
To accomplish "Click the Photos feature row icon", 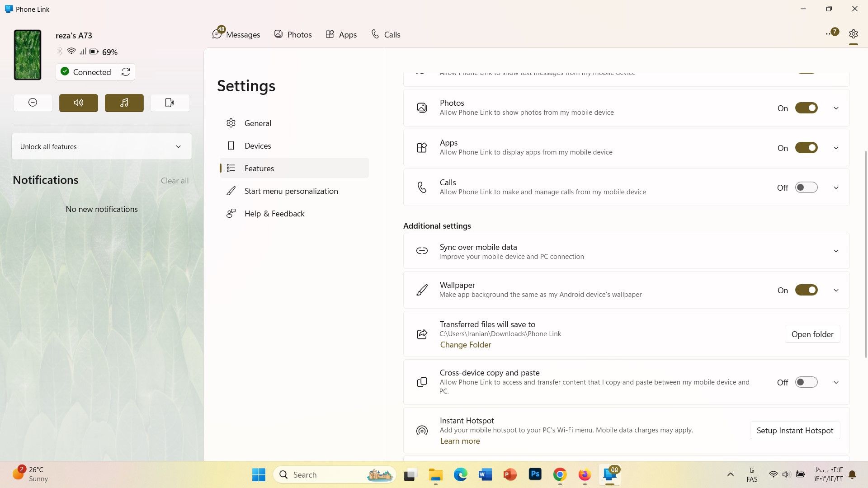I will (x=422, y=108).
